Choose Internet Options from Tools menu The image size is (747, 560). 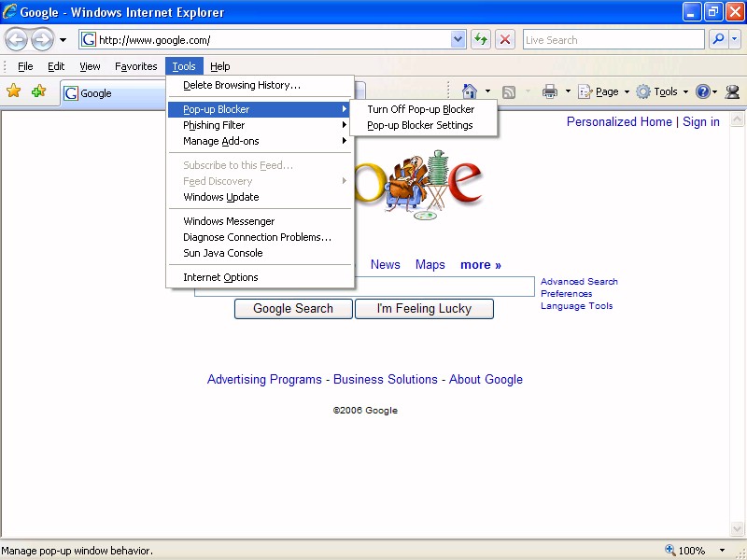click(x=220, y=277)
